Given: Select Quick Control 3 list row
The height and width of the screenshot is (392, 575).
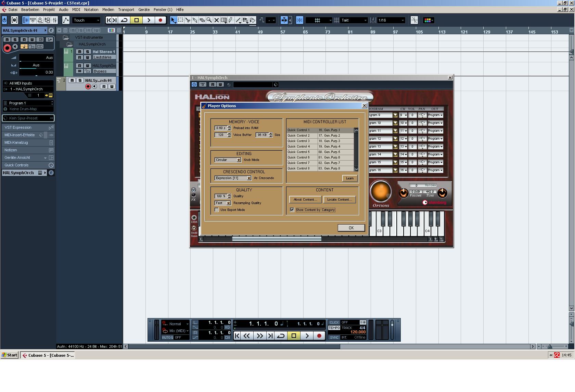Looking at the screenshot, I should tap(320, 141).
